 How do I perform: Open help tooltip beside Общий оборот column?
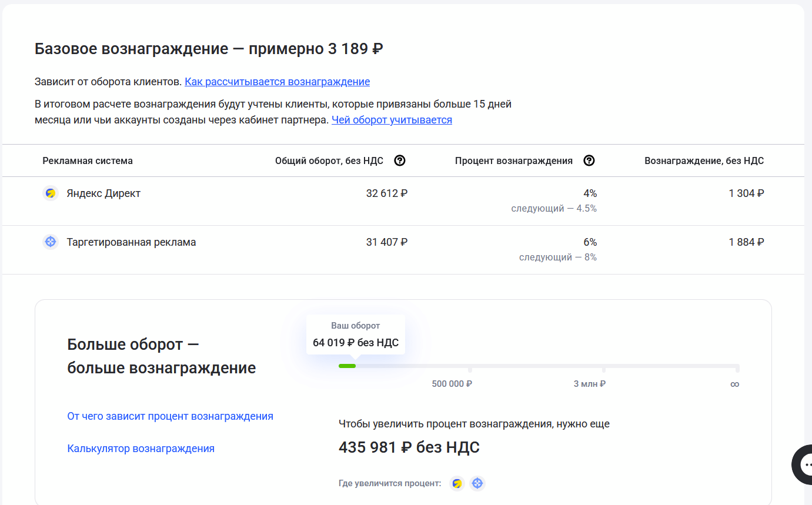400,160
